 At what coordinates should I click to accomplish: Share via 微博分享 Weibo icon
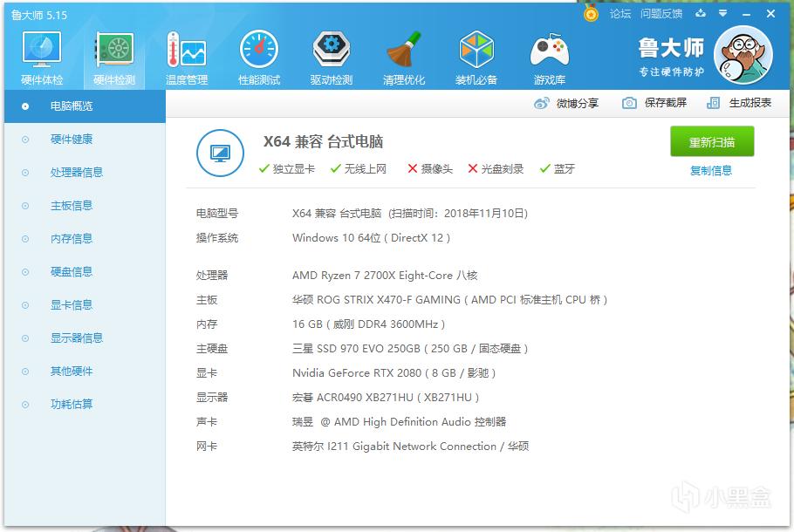point(541,103)
